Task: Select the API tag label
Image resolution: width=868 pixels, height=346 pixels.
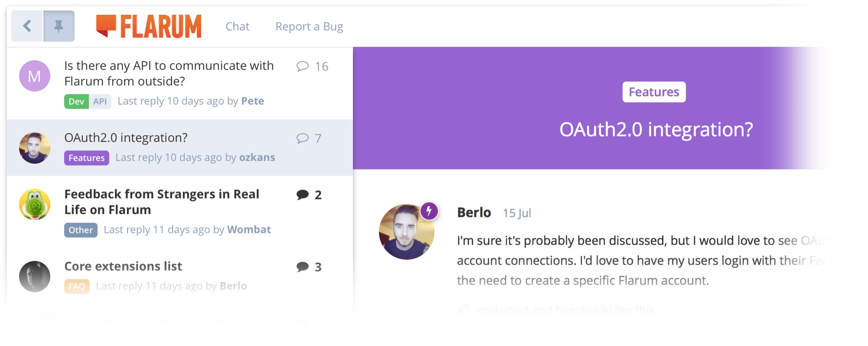Action: point(100,101)
